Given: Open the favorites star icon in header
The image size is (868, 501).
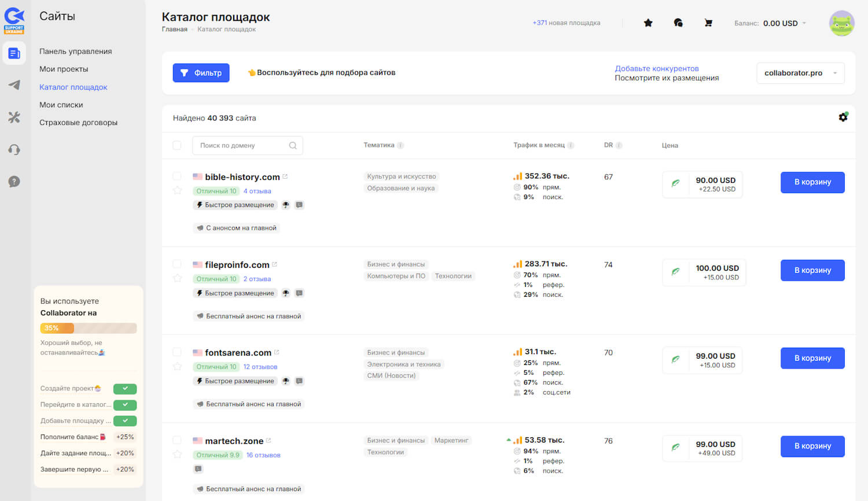Looking at the screenshot, I should coord(648,23).
